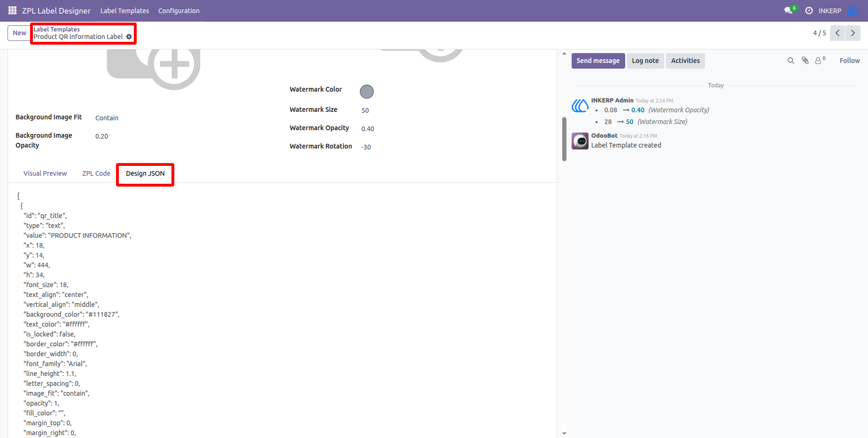Click the "Label Template created" message text

pyautogui.click(x=626, y=145)
